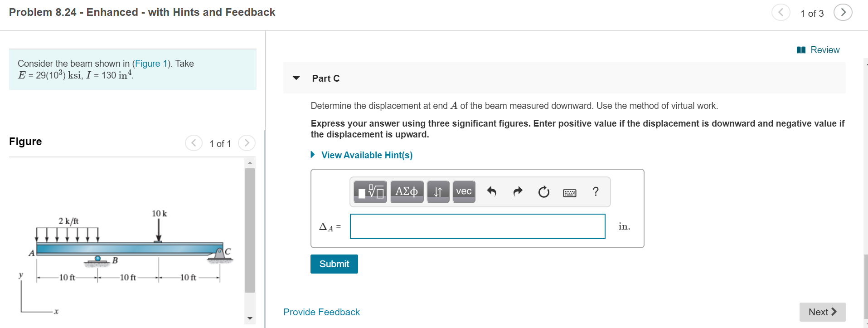This screenshot has height=328, width=868.
Task: Open the Provide Feedback link
Action: 321,312
